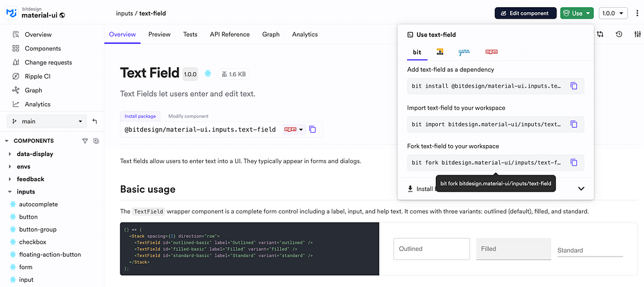644x287 pixels.
Task: Open the button-group component
Action: 38,230
